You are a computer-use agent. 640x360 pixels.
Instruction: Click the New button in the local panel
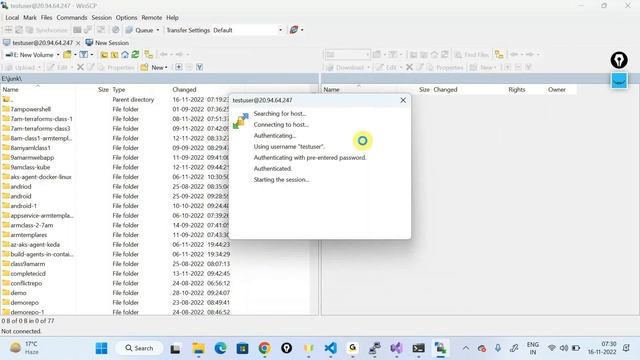tap(153, 67)
